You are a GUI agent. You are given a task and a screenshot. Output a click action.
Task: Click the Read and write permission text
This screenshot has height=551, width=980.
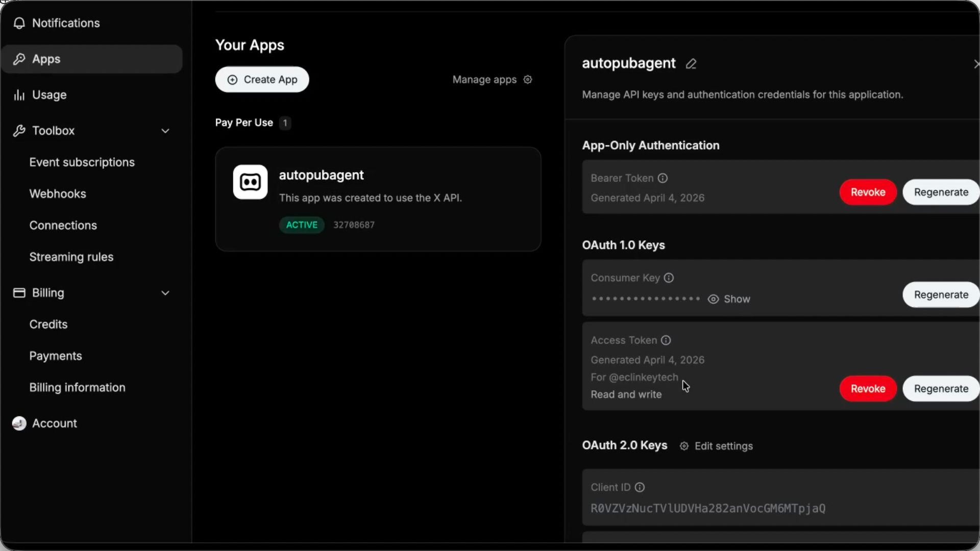point(626,395)
